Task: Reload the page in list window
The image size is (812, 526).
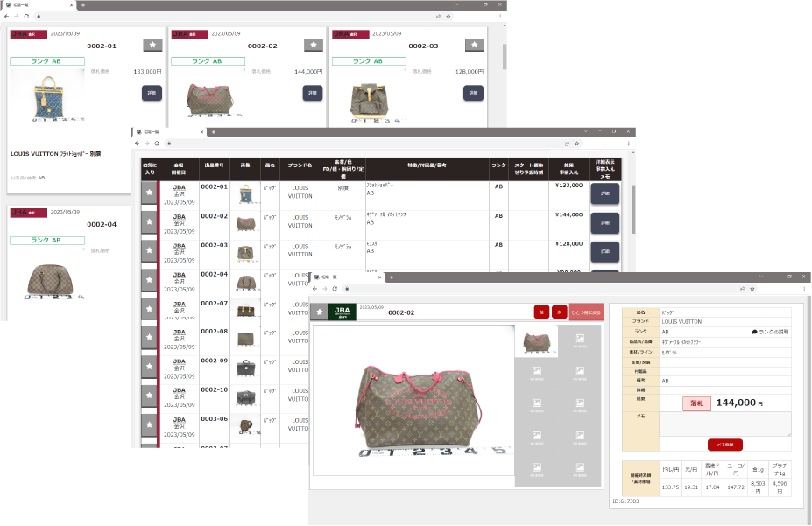Action: point(157,144)
